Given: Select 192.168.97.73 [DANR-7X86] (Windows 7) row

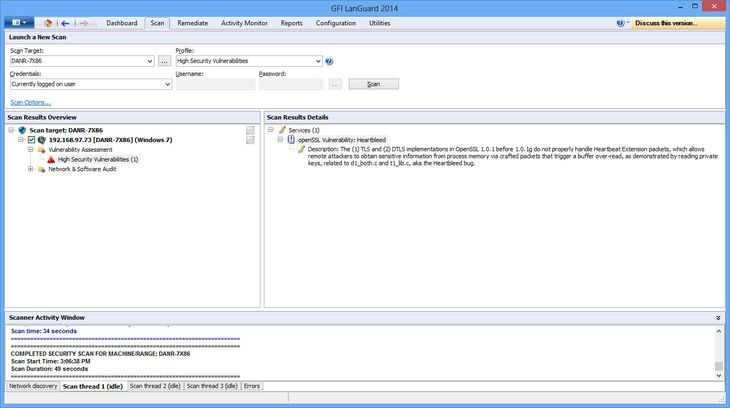Looking at the screenshot, I should [110, 140].
